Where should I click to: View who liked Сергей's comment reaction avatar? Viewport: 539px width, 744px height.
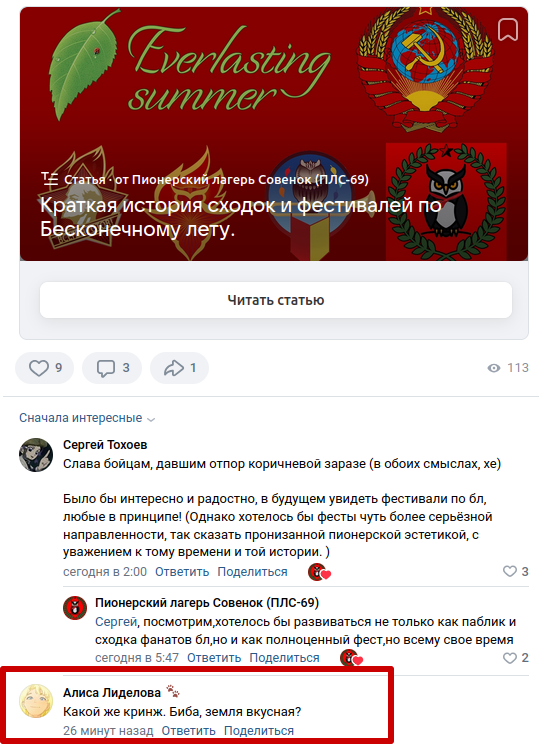[319, 572]
